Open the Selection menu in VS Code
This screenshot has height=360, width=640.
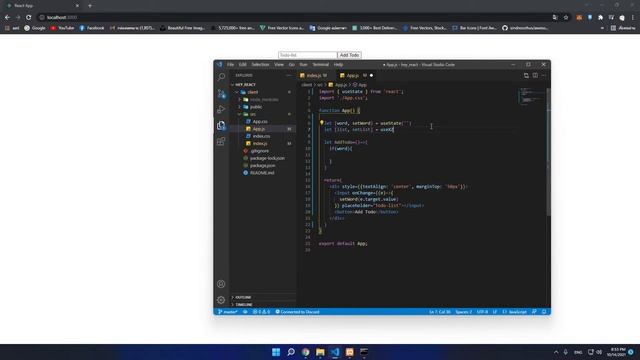coord(260,64)
